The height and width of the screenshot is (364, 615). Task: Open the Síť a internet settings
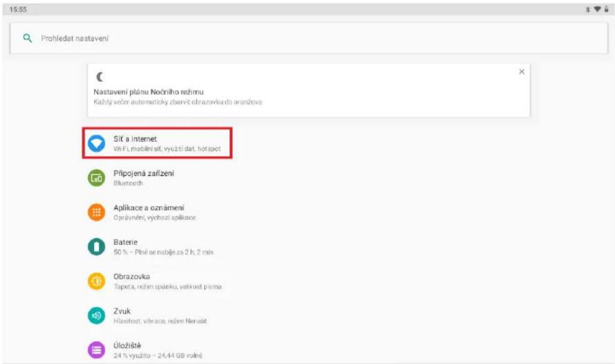click(157, 143)
